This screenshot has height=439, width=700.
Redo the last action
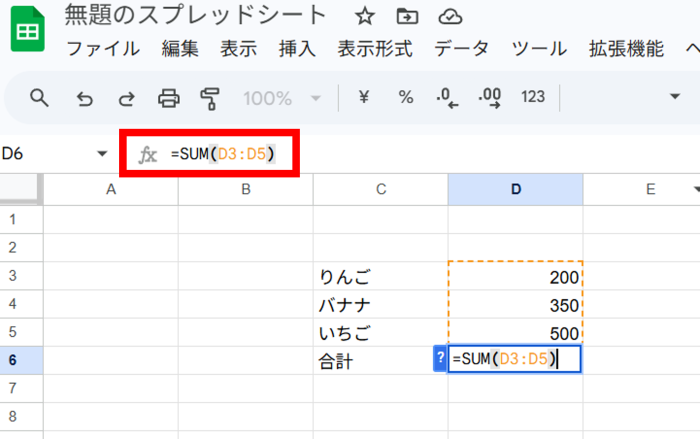point(127,97)
